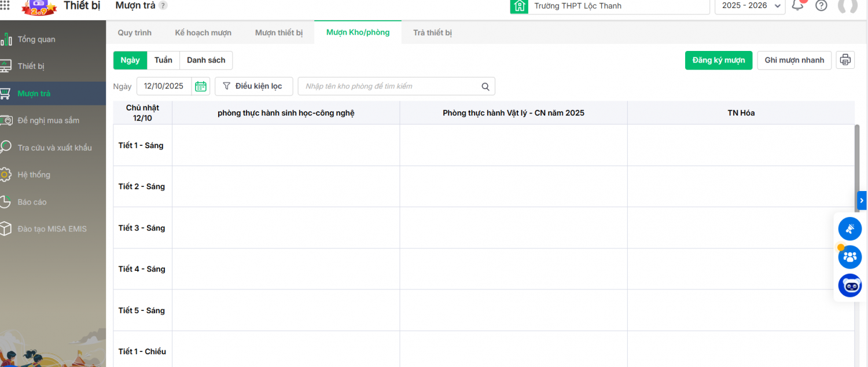Image resolution: width=868 pixels, height=367 pixels.
Task: Click the Ghi mượn nhanh button
Action: 794,60
